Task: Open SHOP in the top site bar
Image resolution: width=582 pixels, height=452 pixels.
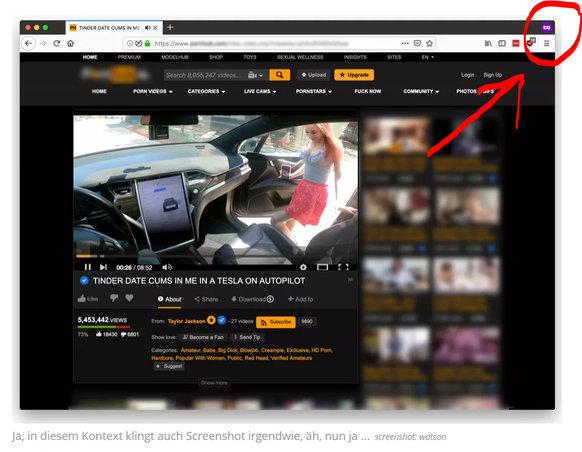Action: click(216, 57)
